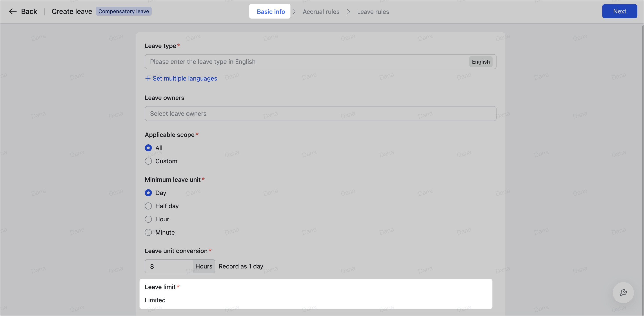
Task: Switch to the Leave rules step
Action: point(373,11)
